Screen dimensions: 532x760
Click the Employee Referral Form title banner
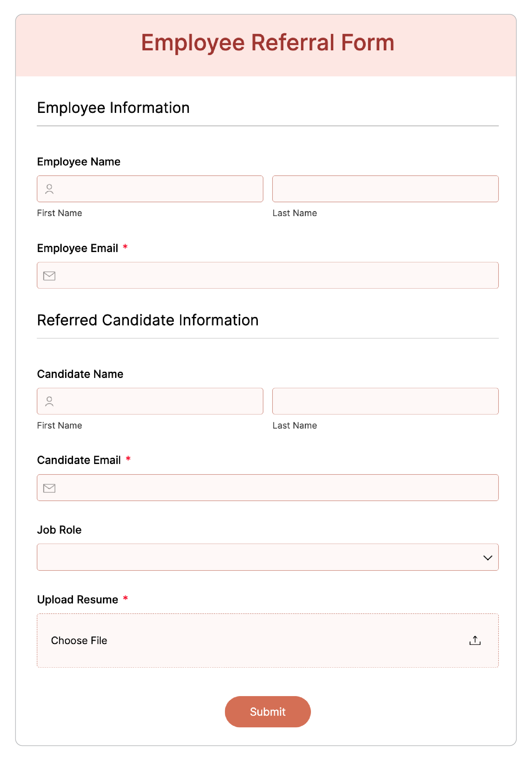click(268, 42)
